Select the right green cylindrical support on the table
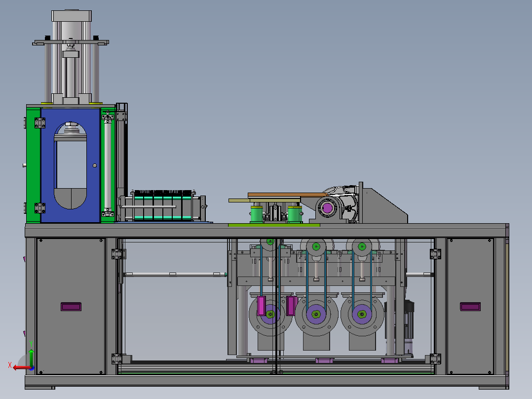532x399 pixels. point(295,214)
